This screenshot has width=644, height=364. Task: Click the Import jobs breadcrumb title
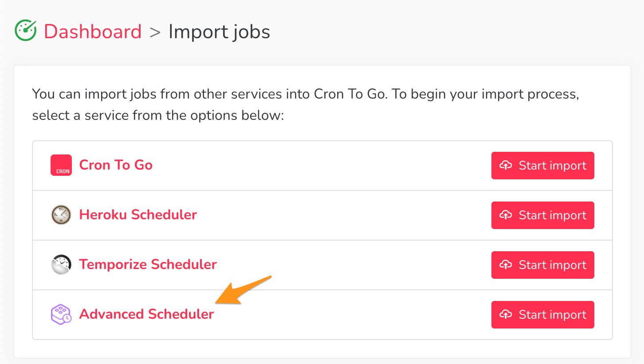(220, 32)
